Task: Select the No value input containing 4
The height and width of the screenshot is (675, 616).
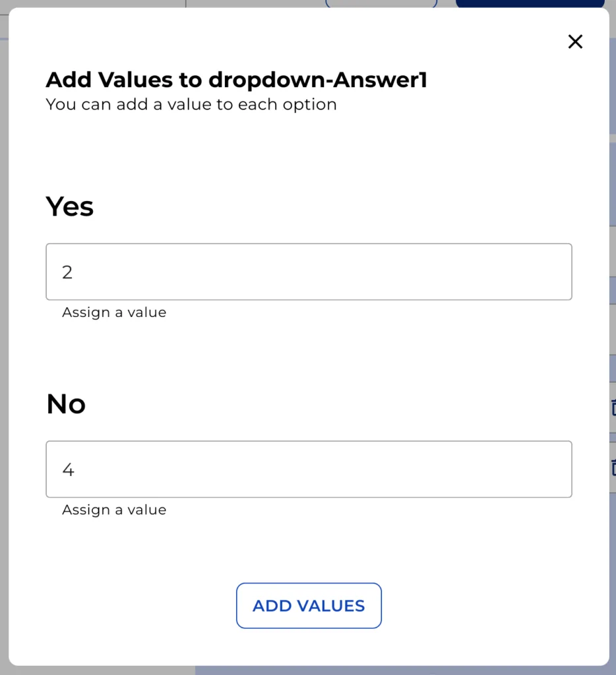Action: [x=308, y=469]
